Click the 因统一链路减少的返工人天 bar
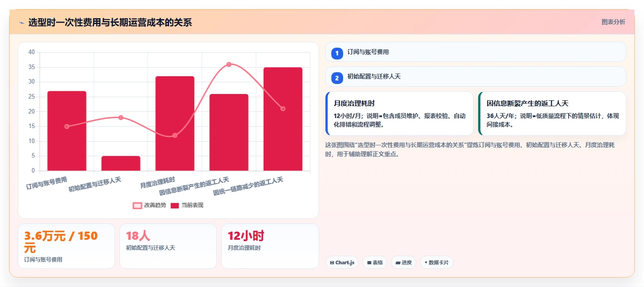This screenshot has height=287, width=644. pos(283,119)
